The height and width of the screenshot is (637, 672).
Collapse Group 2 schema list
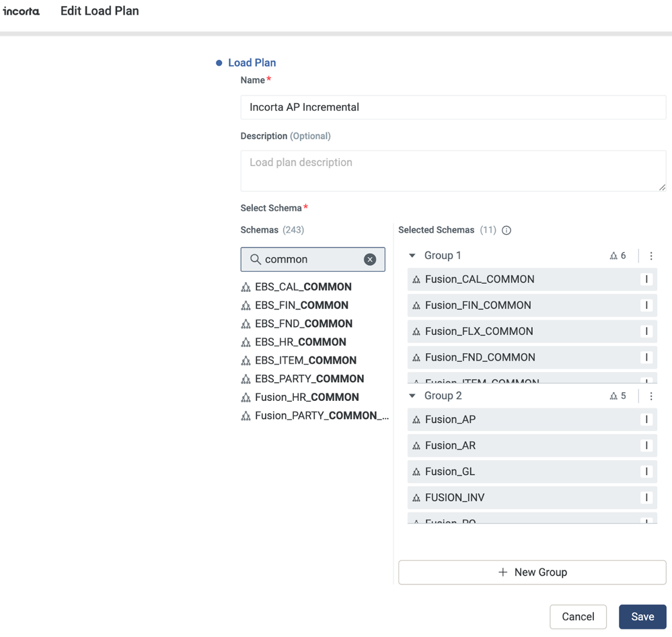412,396
